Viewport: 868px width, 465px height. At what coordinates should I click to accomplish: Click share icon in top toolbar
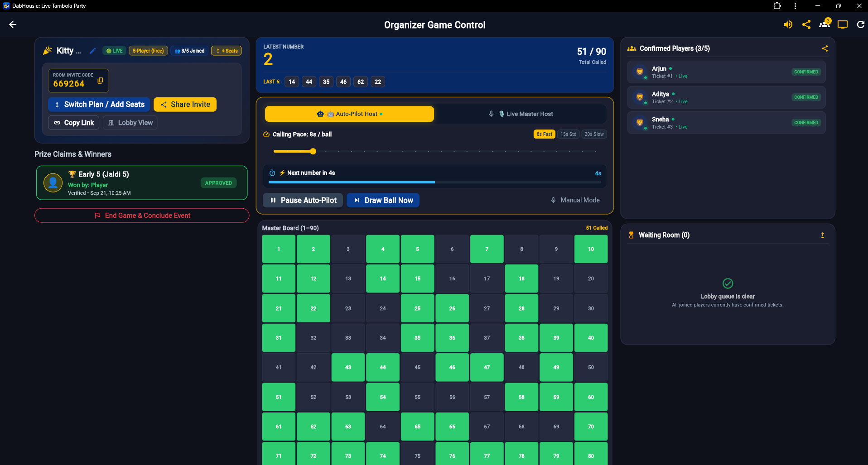pos(806,24)
